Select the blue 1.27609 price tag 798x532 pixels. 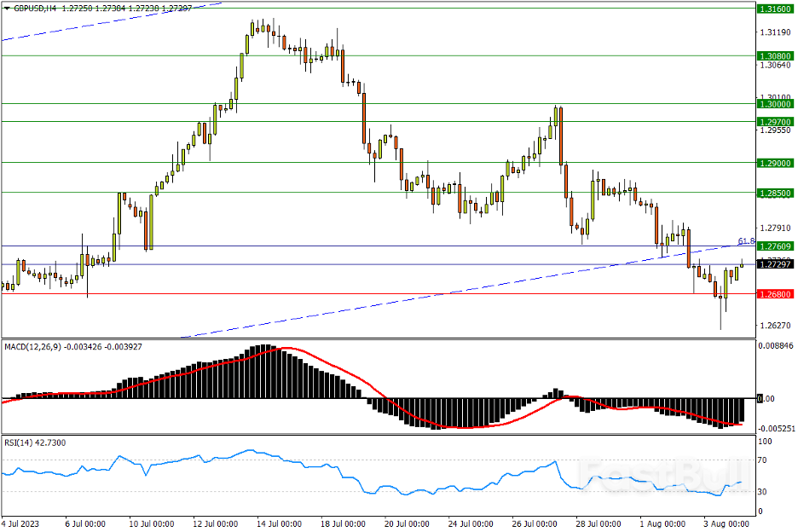pyautogui.click(x=775, y=246)
